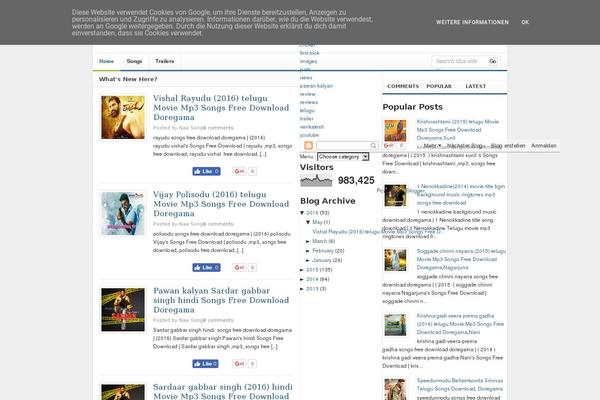Click the youtube label link
The width and height of the screenshot is (600, 400).
[x=309, y=135]
